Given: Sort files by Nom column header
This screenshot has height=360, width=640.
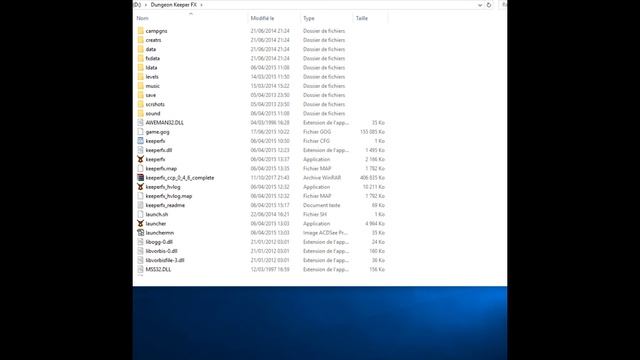Looking at the screenshot, I should (142, 18).
